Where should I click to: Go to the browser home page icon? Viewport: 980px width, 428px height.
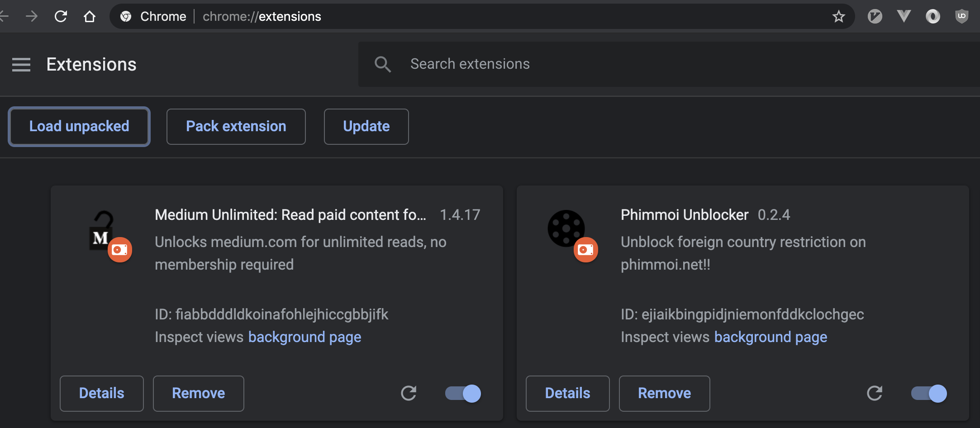coord(90,17)
